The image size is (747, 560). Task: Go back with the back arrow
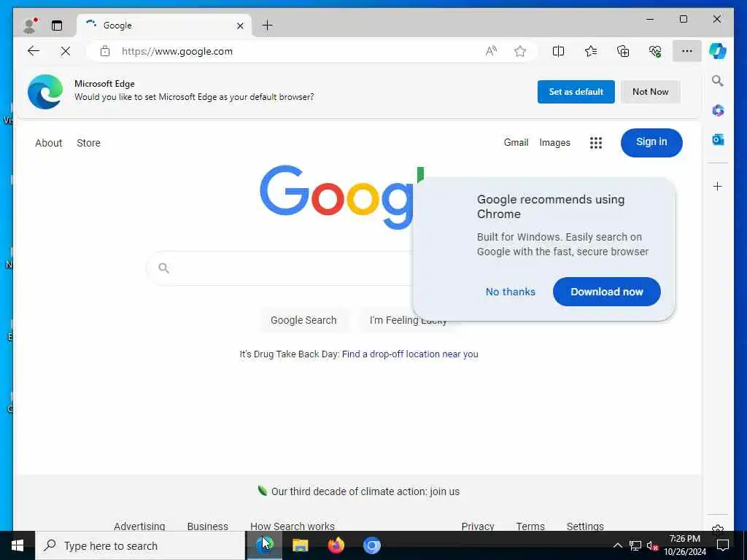pos(34,51)
